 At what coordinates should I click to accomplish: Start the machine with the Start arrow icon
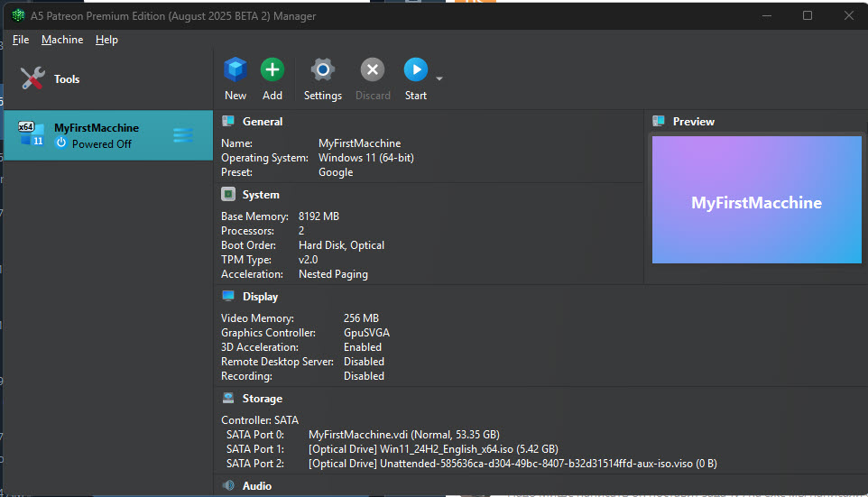[415, 70]
